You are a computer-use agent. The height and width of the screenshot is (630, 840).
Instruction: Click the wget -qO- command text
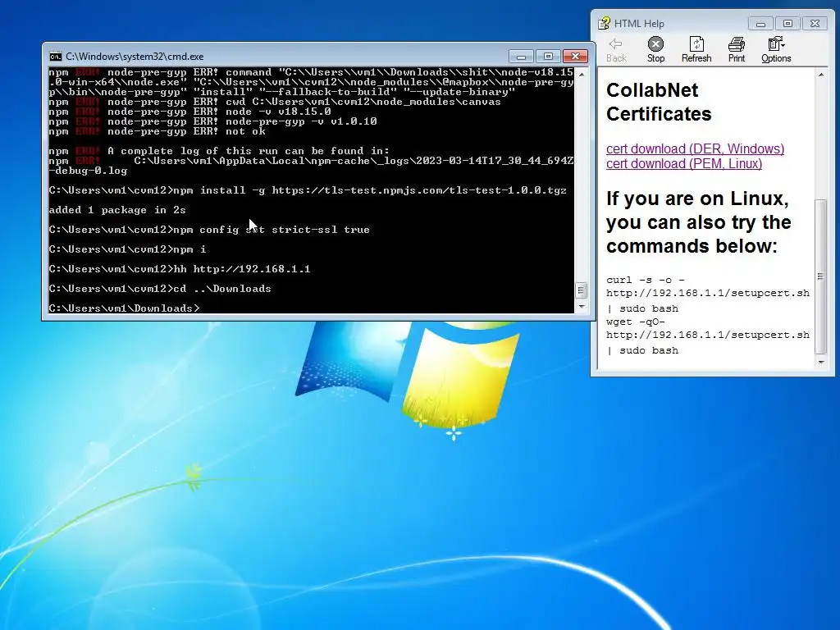click(708, 336)
